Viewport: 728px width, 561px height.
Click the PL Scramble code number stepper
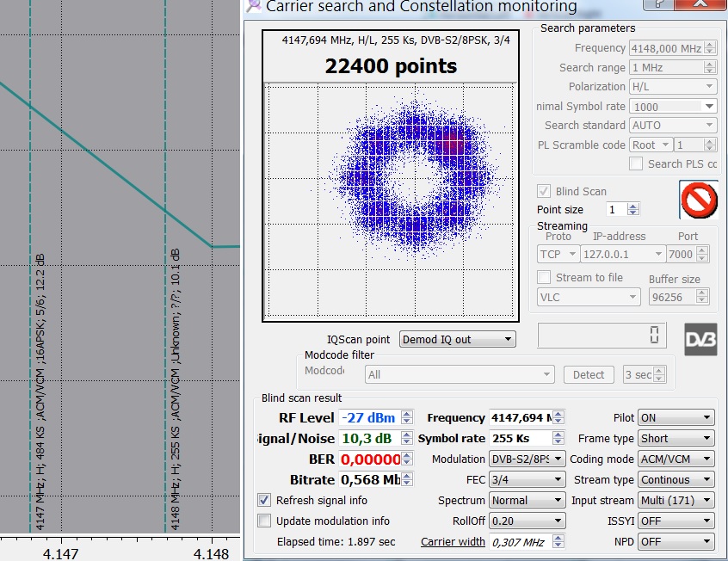710,145
